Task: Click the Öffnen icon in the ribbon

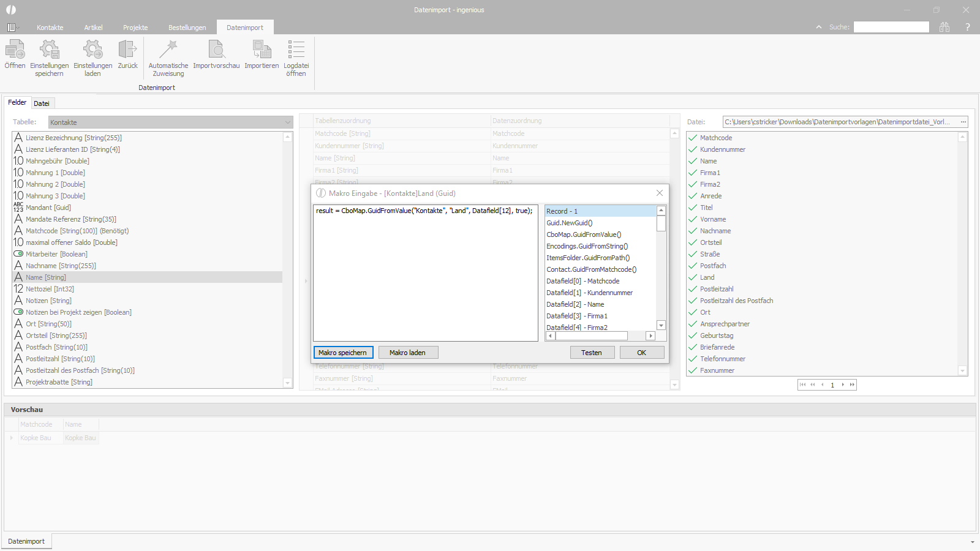Action: 15,50
